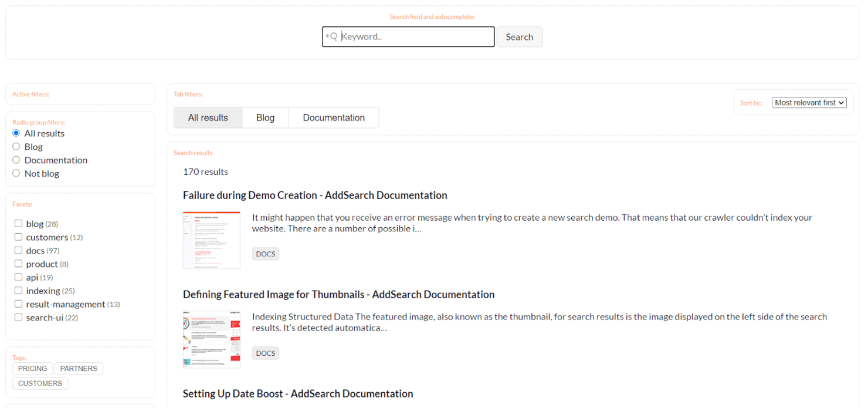The width and height of the screenshot is (868, 408).
Task: Click the 'Tags:' label
Action: pyautogui.click(x=19, y=358)
